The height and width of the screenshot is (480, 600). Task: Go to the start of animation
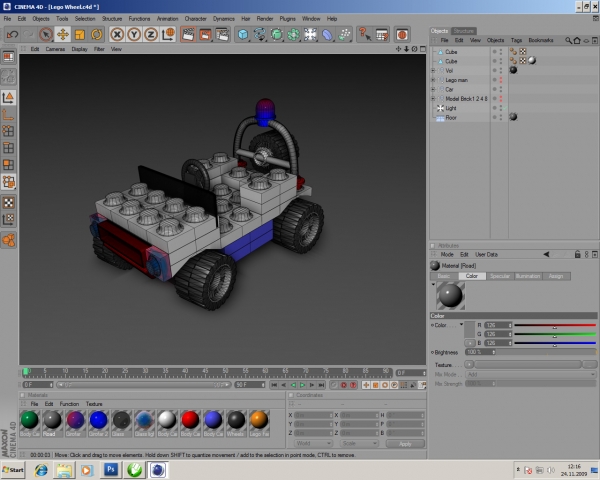click(274, 385)
